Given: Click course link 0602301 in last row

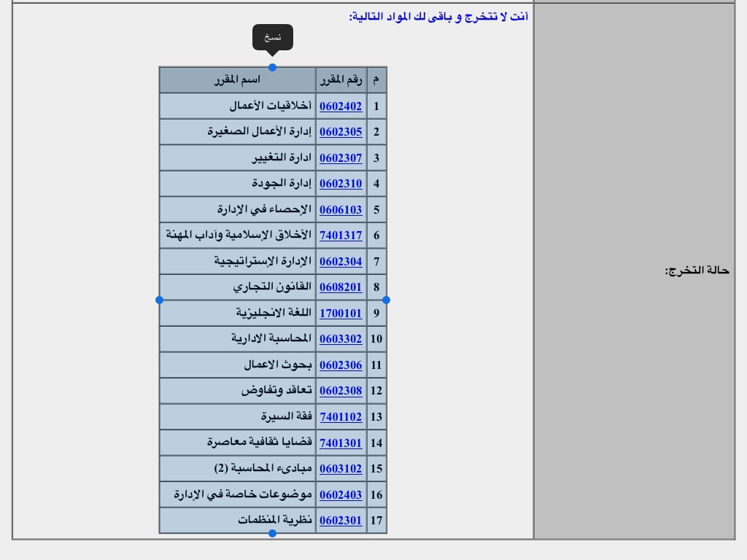Looking at the screenshot, I should (x=341, y=521).
